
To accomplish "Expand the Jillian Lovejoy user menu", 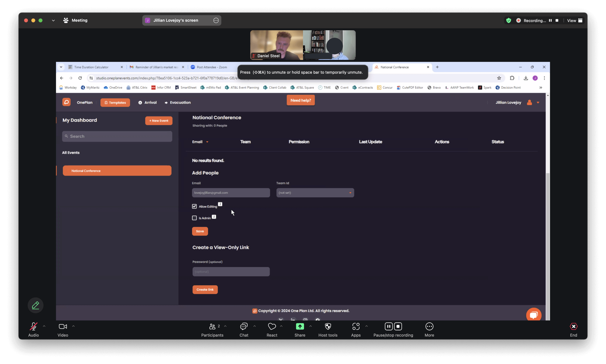I will tap(538, 103).
